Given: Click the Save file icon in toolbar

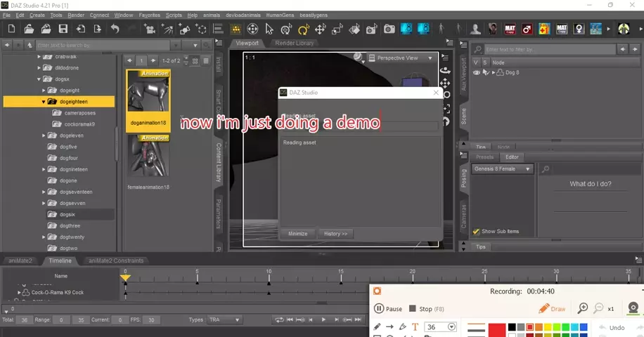Looking at the screenshot, I should tap(63, 29).
